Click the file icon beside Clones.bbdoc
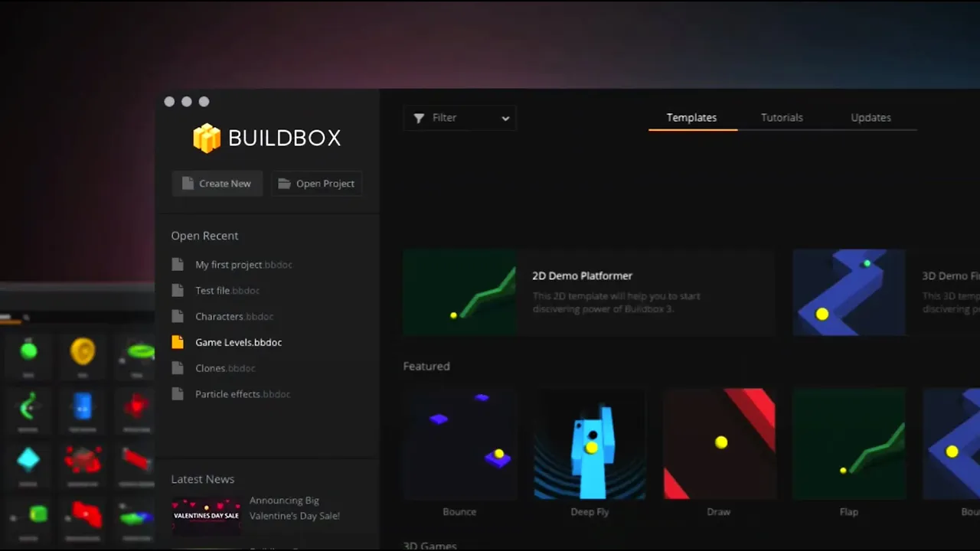Viewport: 980px width, 551px height. (178, 368)
